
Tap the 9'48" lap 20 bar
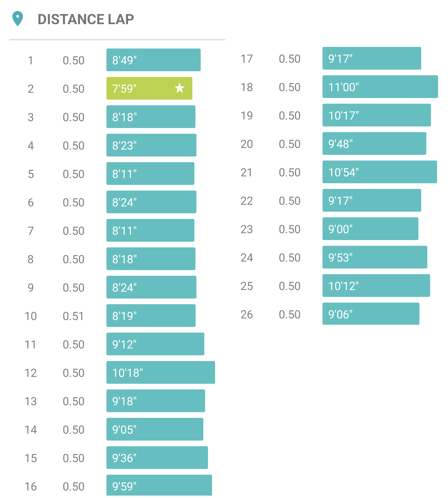tap(374, 143)
